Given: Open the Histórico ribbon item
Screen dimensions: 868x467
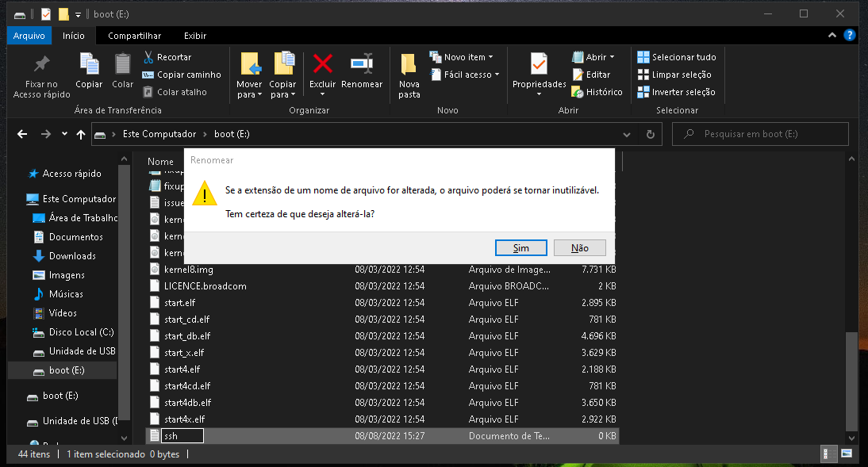Looking at the screenshot, I should [597, 92].
